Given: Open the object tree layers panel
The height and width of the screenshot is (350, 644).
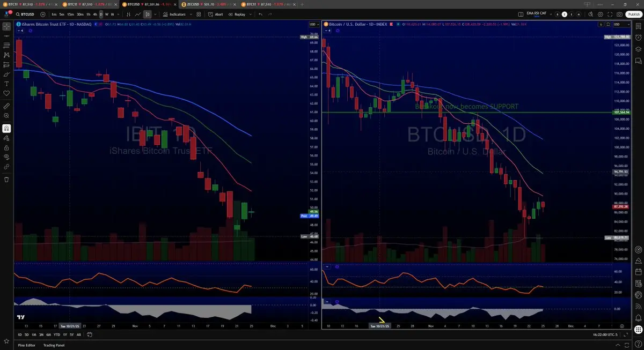Looking at the screenshot, I should [x=638, y=49].
